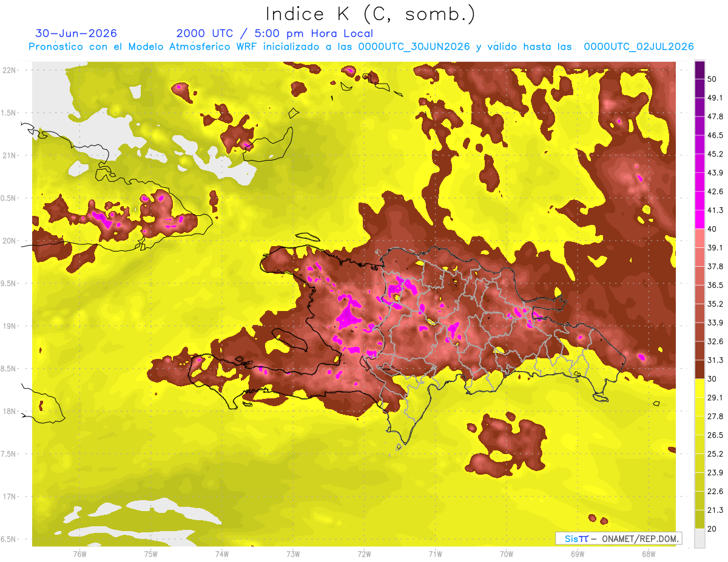Click the "41.3" legend value
This screenshot has height=562, width=728.
716,210
